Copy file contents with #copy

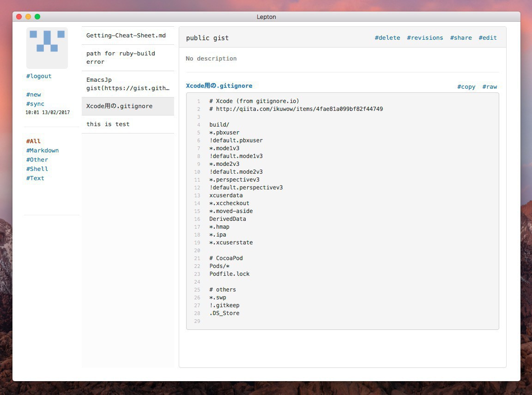tap(466, 87)
